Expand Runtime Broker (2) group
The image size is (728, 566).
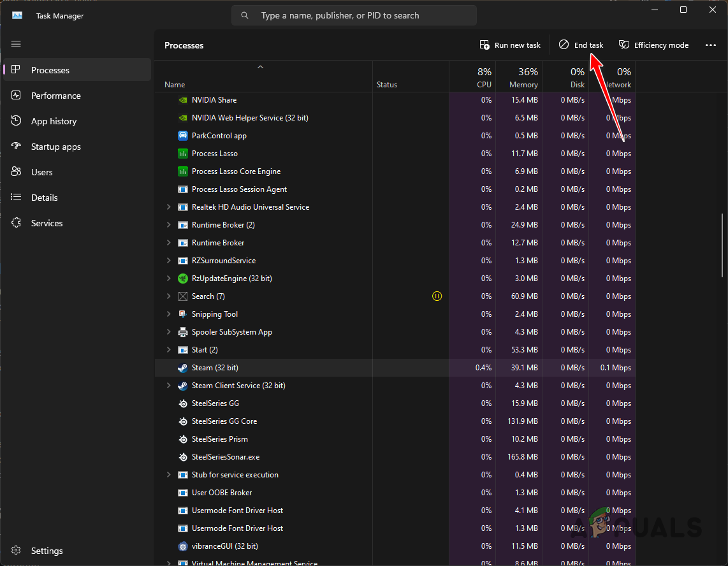click(168, 225)
